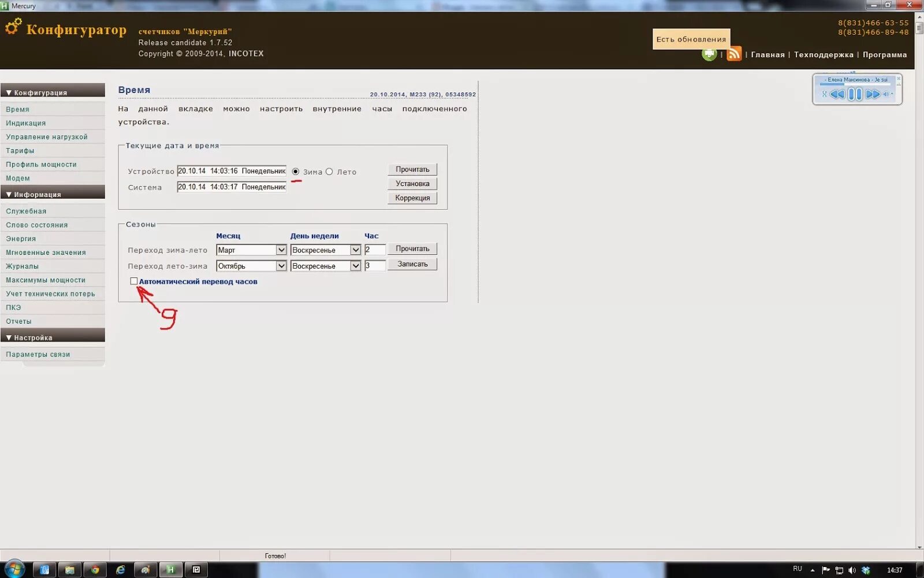Close the mini music player widget
The image size is (924, 578).
[x=899, y=79]
